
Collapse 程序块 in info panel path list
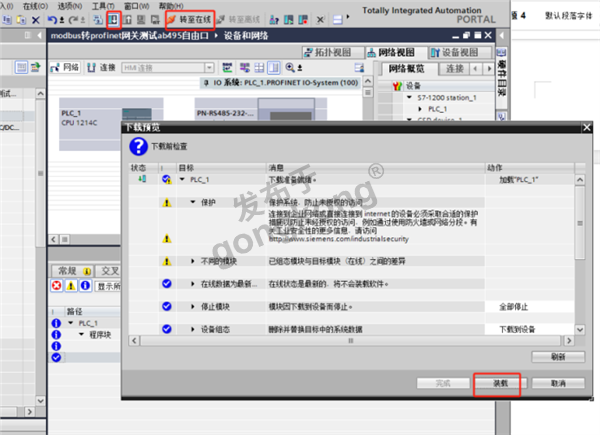pyautogui.click(x=81, y=334)
